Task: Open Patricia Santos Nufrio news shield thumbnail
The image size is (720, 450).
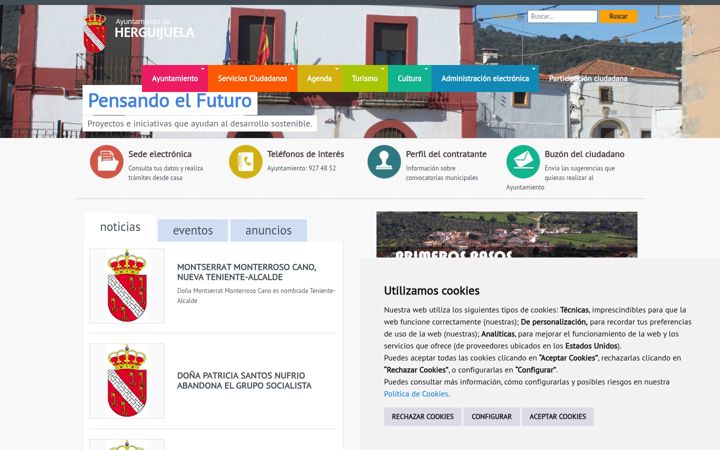Action: click(x=127, y=381)
